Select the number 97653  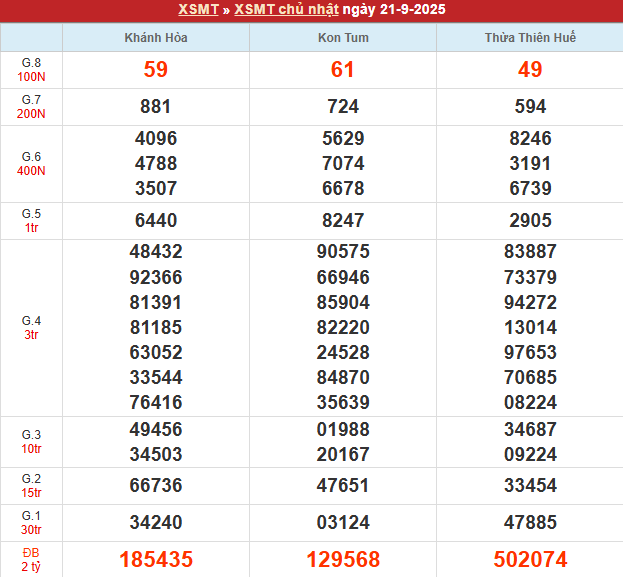point(530,353)
